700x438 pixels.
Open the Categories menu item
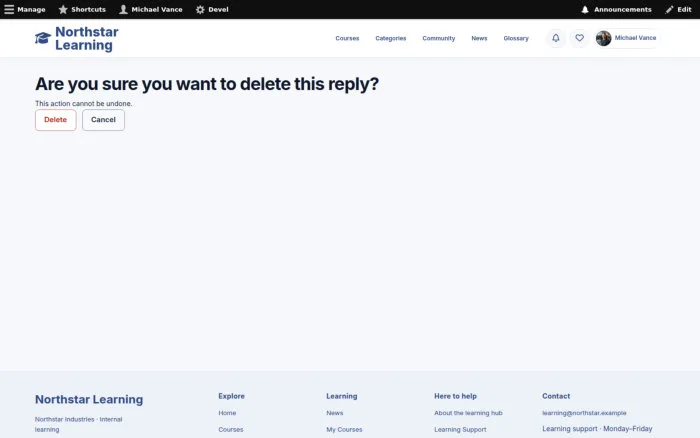click(x=391, y=38)
